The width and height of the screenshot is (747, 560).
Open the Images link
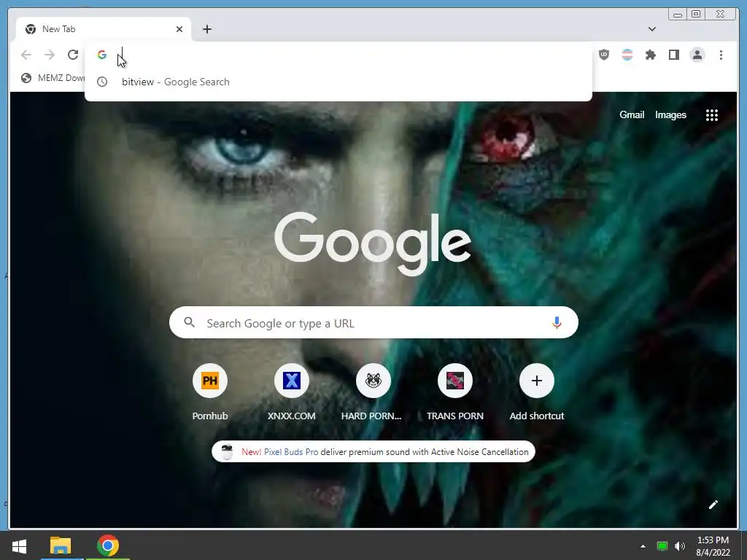tap(670, 114)
